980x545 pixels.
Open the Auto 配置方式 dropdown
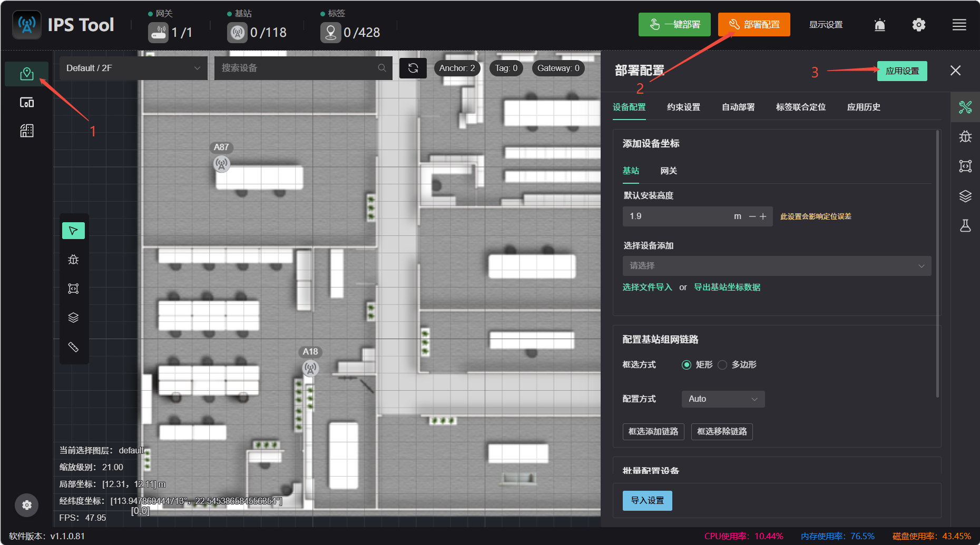click(723, 399)
